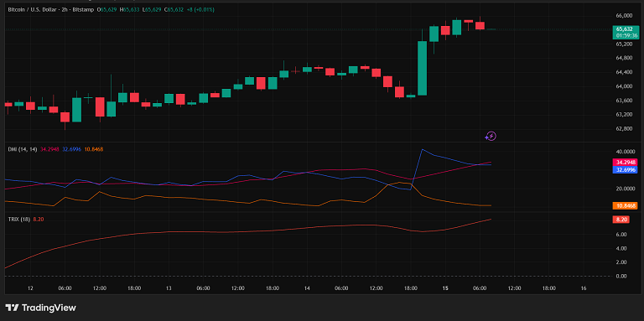Image resolution: width=644 pixels, height=321 pixels.
Task: Click the date label 12 on time axis
Action: tap(30, 288)
